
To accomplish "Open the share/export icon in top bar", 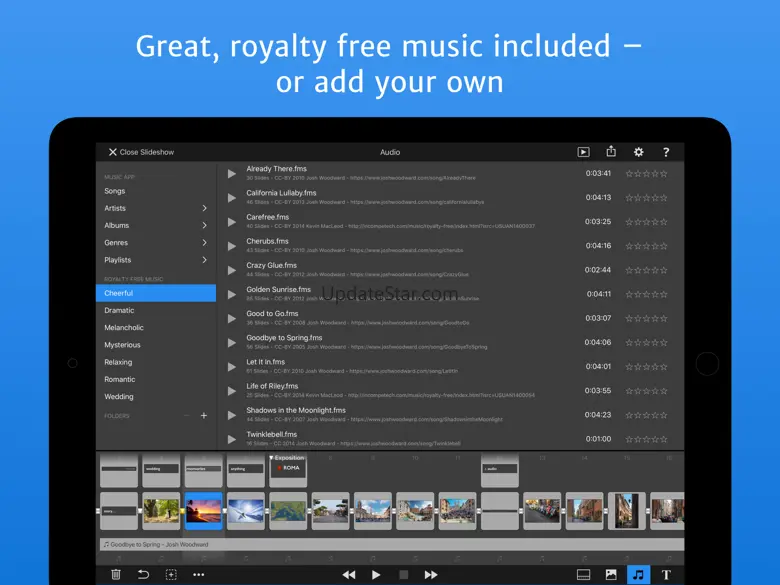I will coord(611,152).
